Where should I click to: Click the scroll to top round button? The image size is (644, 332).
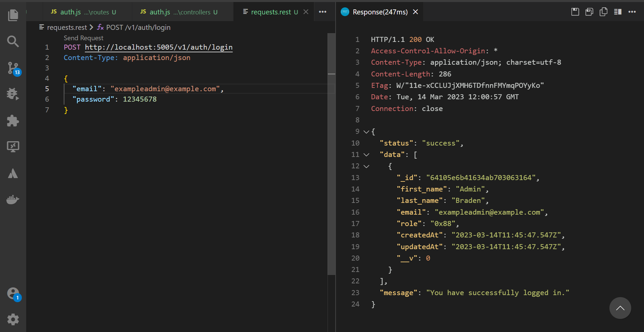pyautogui.click(x=620, y=308)
